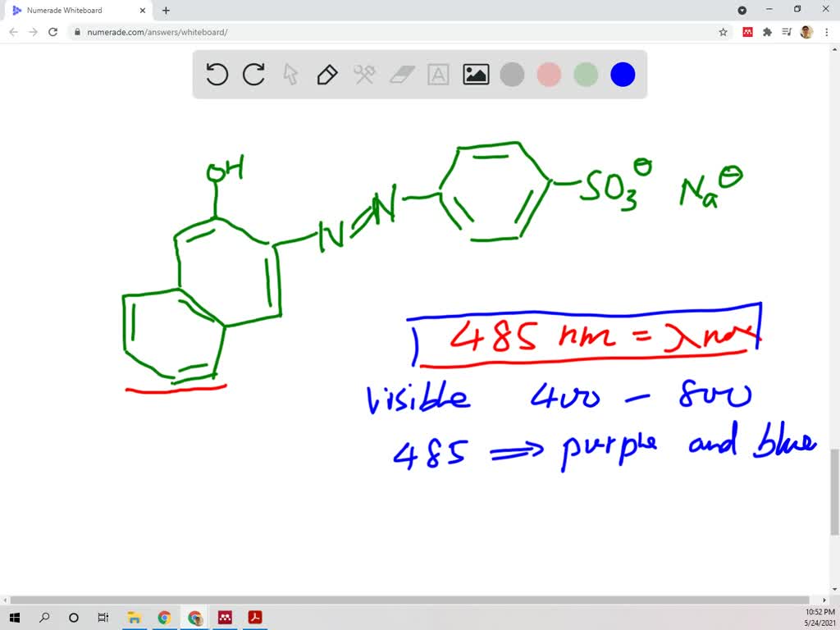
Task: Undo the last stroke
Action: [x=216, y=75]
